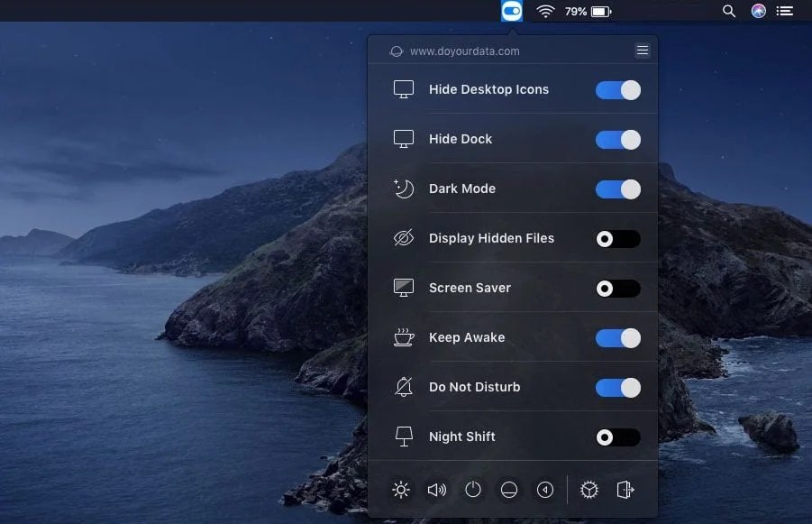Enable the Screen Saver toggle
The width and height of the screenshot is (812, 524).
pyautogui.click(x=617, y=288)
